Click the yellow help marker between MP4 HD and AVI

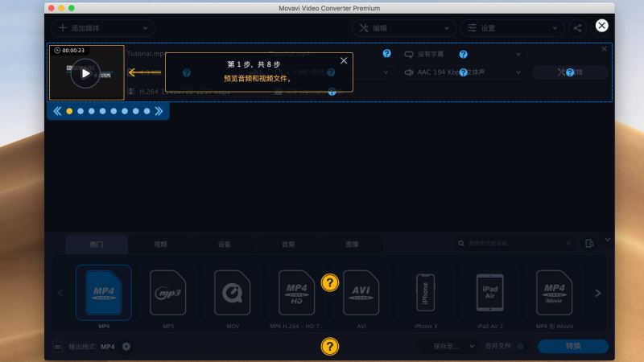coord(330,283)
